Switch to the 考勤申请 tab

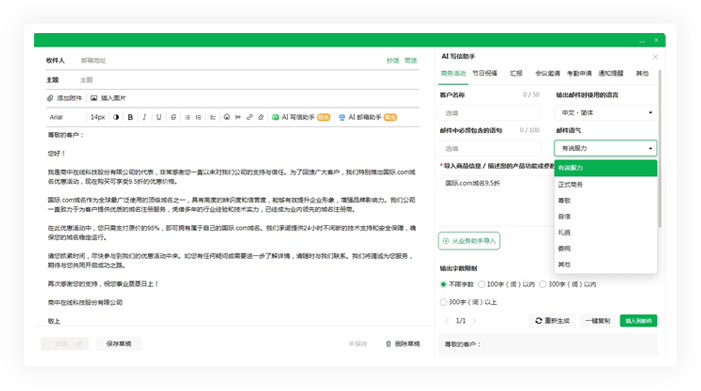coord(579,73)
